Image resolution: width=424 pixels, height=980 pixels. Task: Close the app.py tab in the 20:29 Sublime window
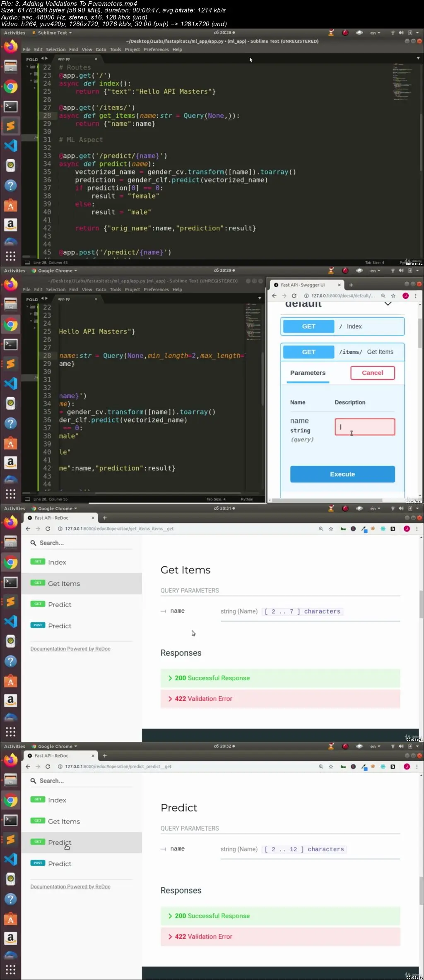(96, 299)
